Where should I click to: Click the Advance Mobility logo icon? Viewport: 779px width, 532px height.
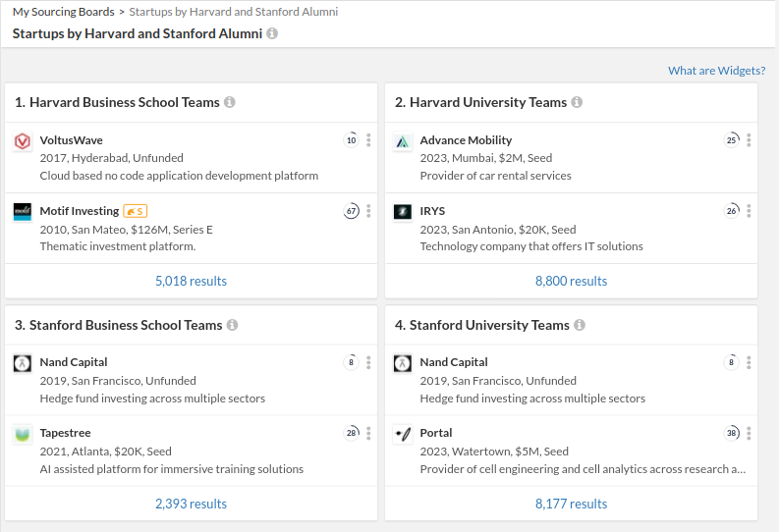point(402,141)
